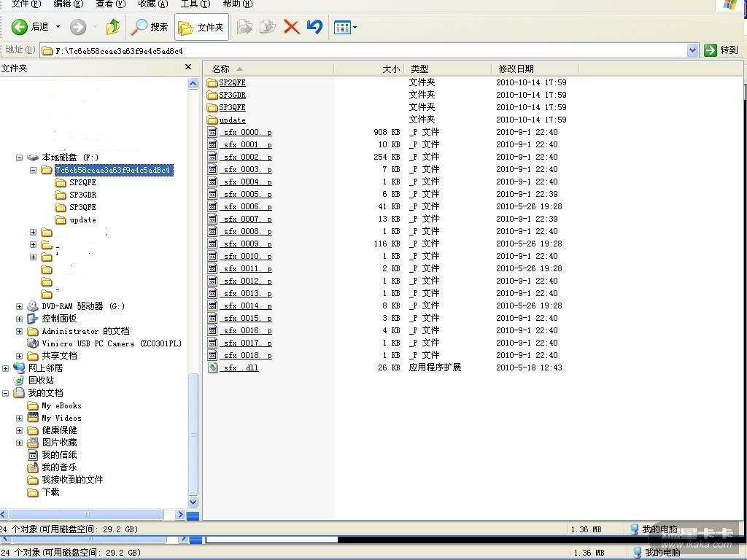Viewport: 747px width, 560px height.
Task: Collapse the Local Disk (F:) tree node
Action: (19, 157)
